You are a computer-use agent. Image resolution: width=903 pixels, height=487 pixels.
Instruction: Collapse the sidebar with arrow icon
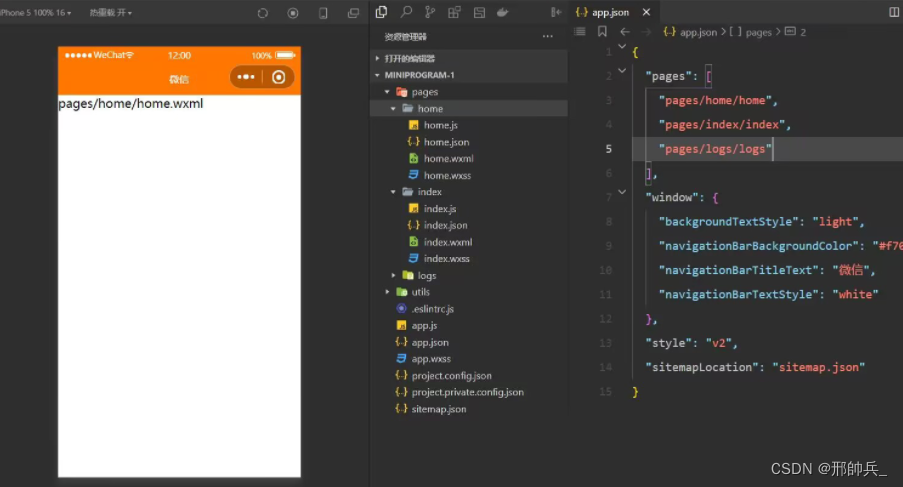(x=556, y=12)
